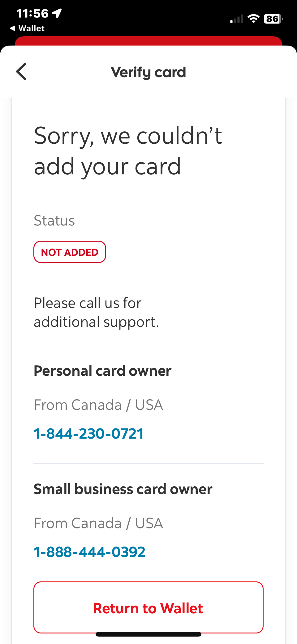
Task: Tap the red banner above Verify card
Action: click(148, 41)
